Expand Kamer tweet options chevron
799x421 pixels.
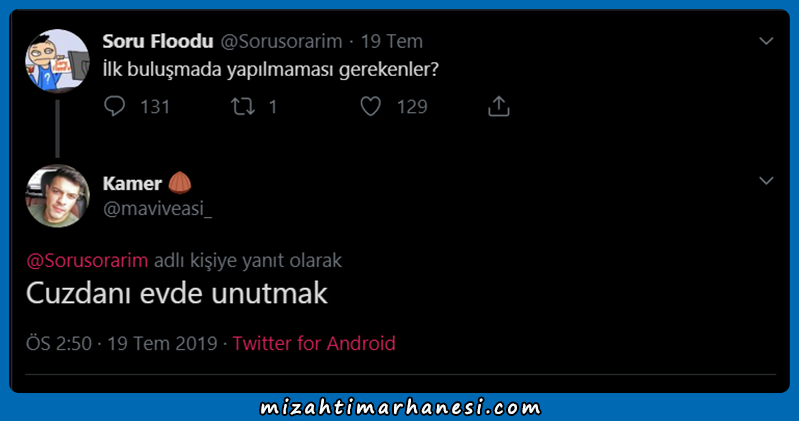click(x=766, y=180)
